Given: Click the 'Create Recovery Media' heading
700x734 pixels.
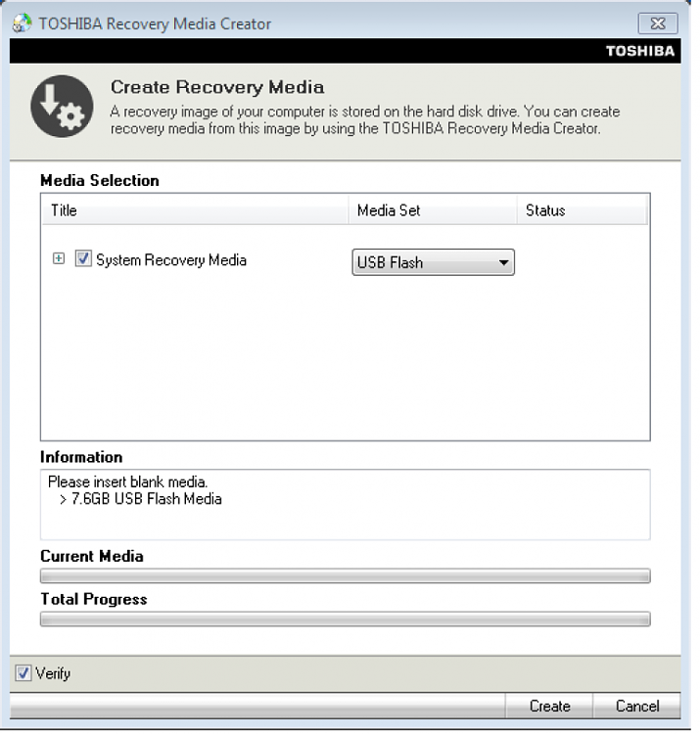Looking at the screenshot, I should tap(217, 87).
